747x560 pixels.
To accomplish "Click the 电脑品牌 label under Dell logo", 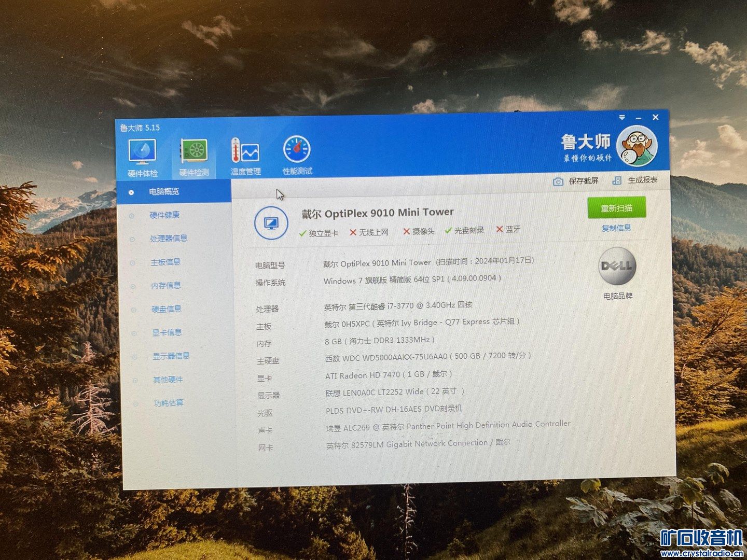I will (618, 296).
